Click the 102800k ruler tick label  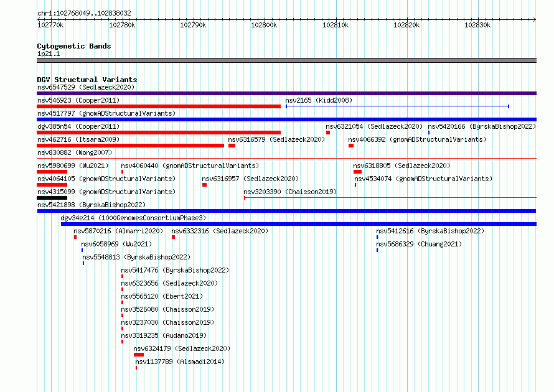[x=264, y=25]
